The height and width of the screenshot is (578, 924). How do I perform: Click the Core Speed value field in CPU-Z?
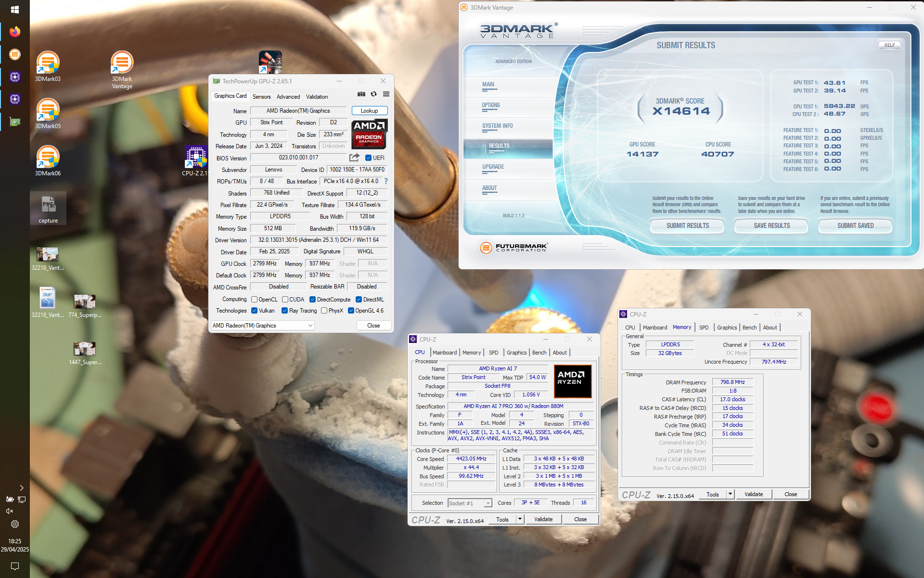(x=471, y=459)
